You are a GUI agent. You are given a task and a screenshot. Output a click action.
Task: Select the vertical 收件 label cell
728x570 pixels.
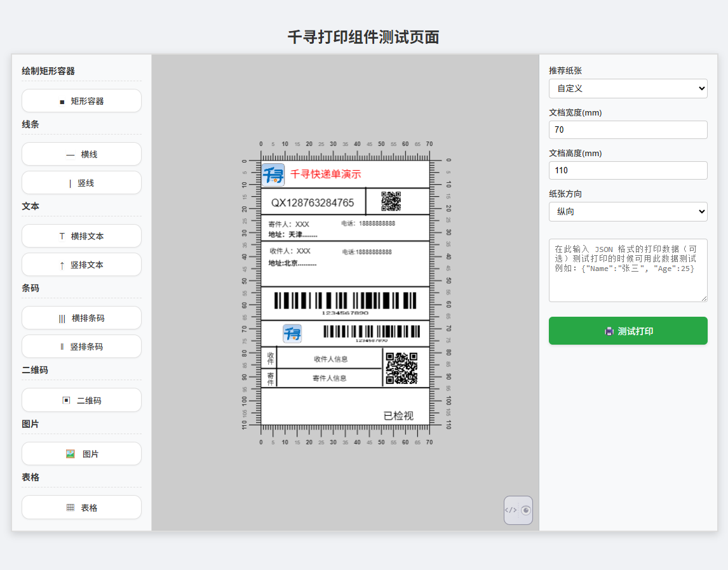tap(270, 358)
